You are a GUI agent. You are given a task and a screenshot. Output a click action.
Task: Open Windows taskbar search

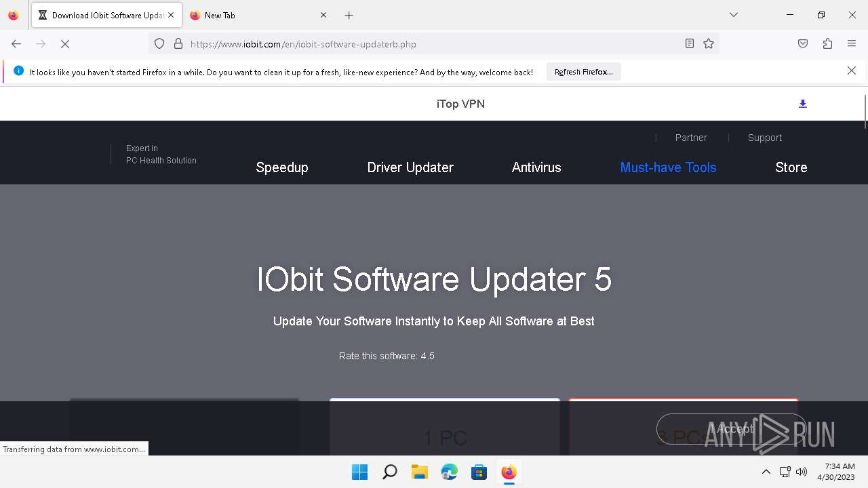[x=389, y=472]
